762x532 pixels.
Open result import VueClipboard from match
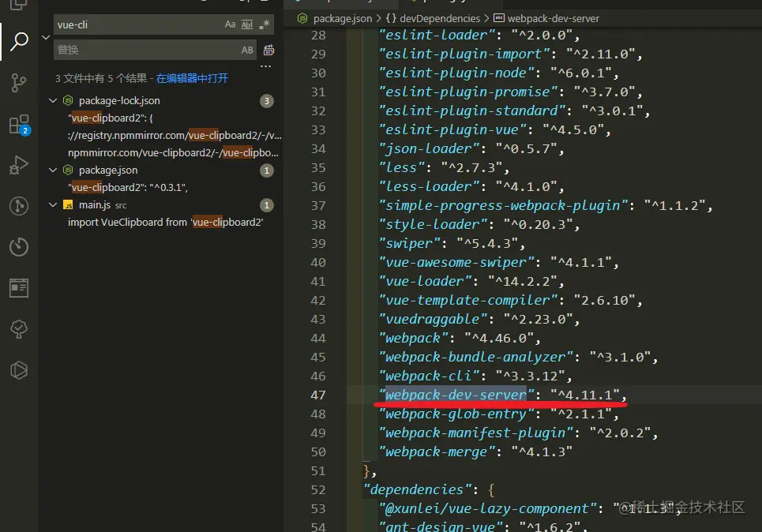pyautogui.click(x=165, y=222)
